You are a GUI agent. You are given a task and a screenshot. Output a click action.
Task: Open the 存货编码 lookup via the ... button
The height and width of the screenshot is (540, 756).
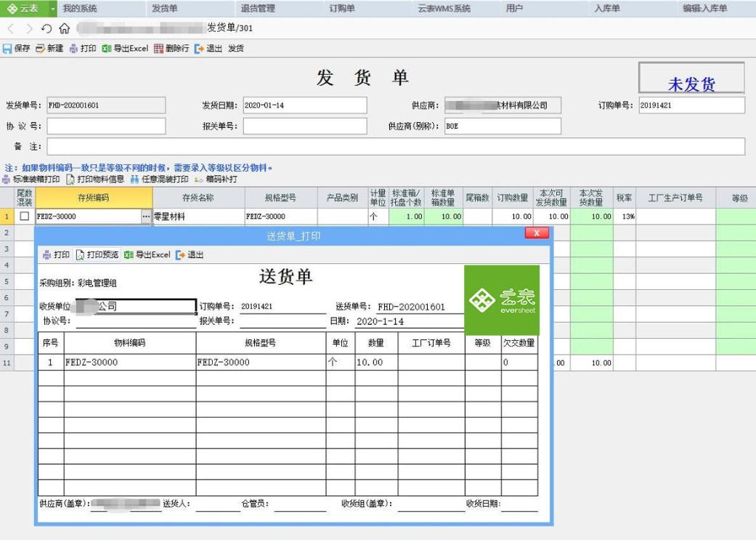145,215
